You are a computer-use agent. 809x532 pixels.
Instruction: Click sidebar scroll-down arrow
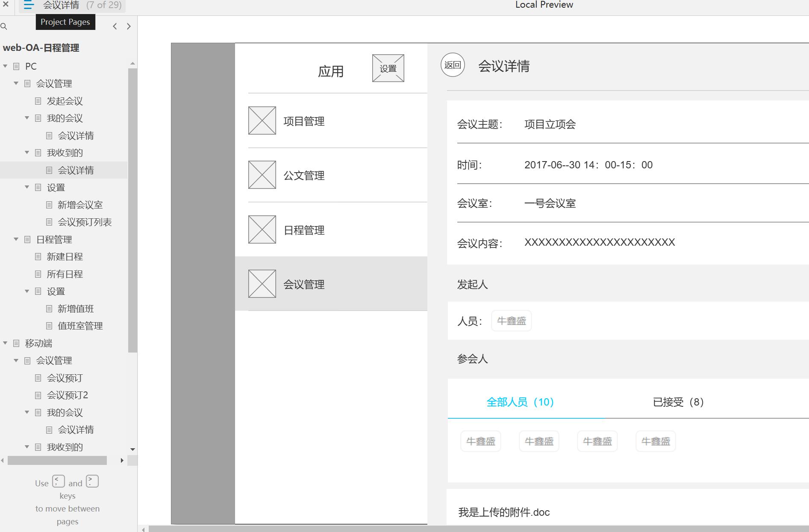(x=132, y=449)
